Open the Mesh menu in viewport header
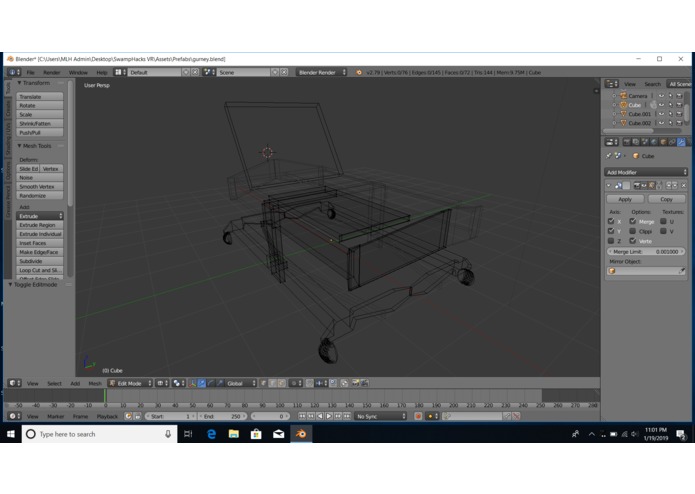 94,383
